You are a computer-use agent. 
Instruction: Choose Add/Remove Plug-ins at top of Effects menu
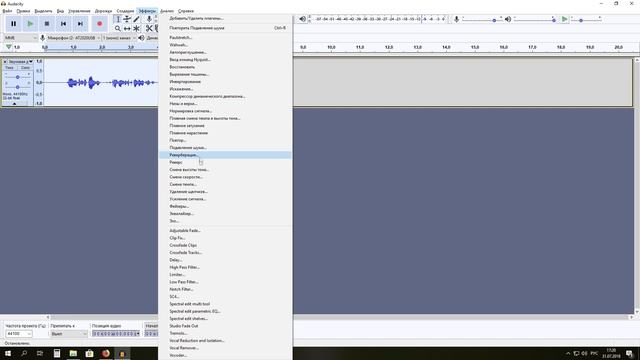click(225, 18)
